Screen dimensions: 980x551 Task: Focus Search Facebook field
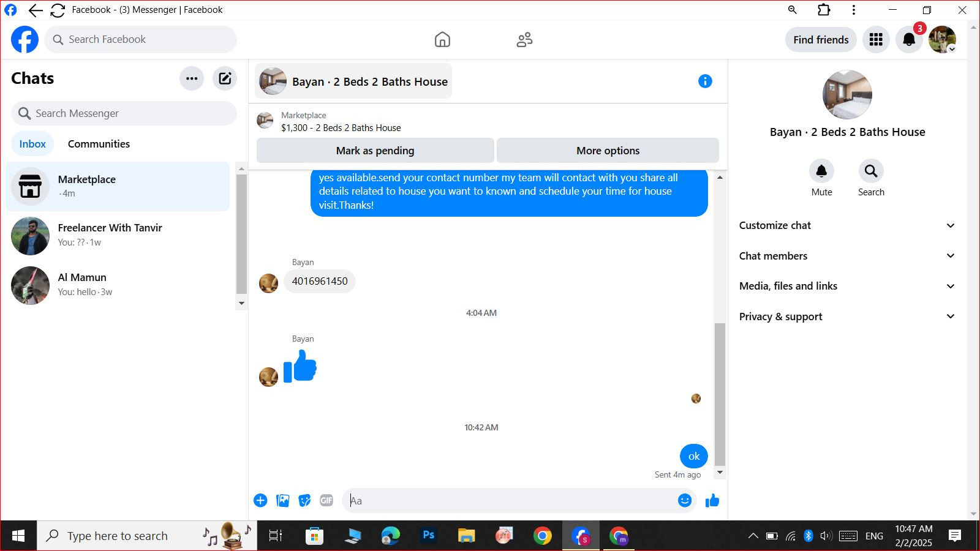pyautogui.click(x=140, y=40)
